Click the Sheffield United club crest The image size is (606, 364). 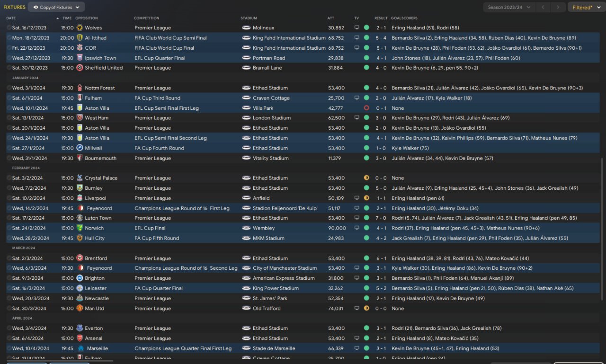80,68
